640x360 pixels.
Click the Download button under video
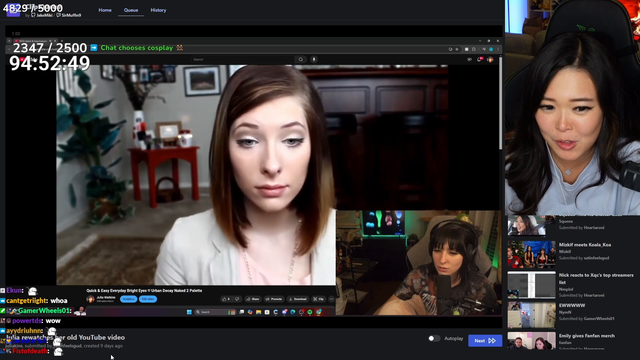click(x=298, y=299)
